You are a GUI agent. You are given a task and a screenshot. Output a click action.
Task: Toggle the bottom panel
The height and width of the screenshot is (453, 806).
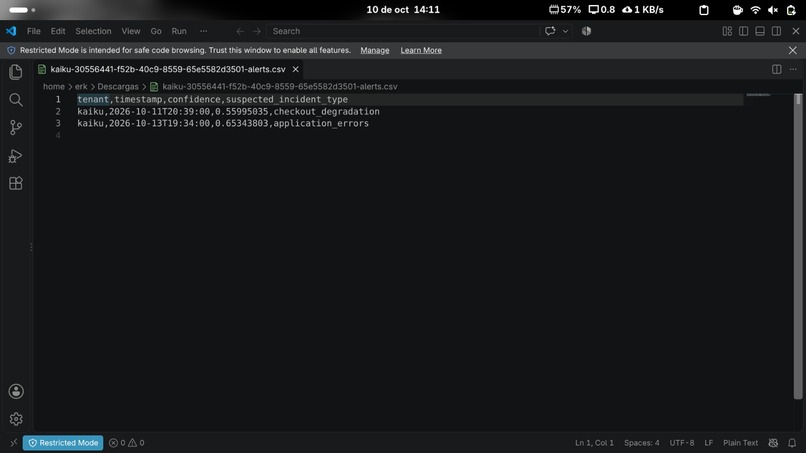tap(760, 31)
